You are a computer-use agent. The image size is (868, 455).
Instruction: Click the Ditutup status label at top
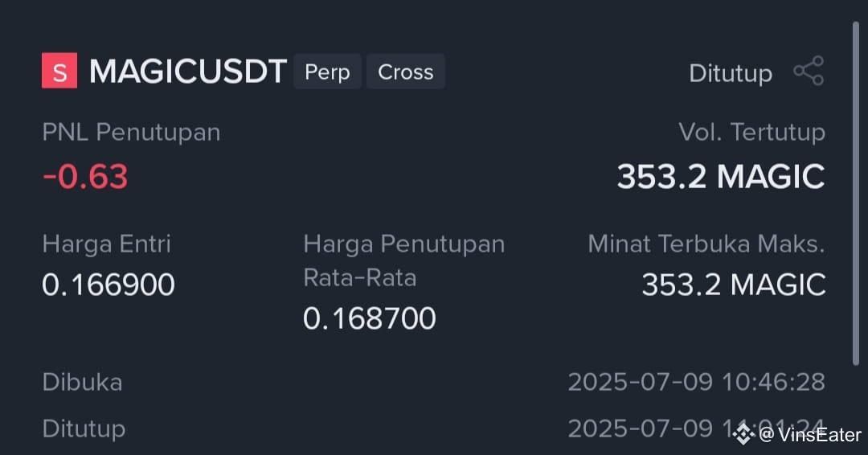coord(730,72)
